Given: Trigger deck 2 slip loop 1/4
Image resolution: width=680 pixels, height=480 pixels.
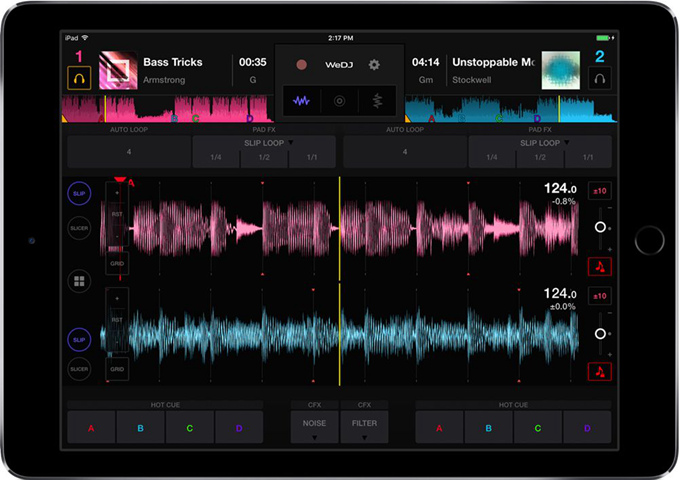Looking at the screenshot, I should pyautogui.click(x=492, y=158).
